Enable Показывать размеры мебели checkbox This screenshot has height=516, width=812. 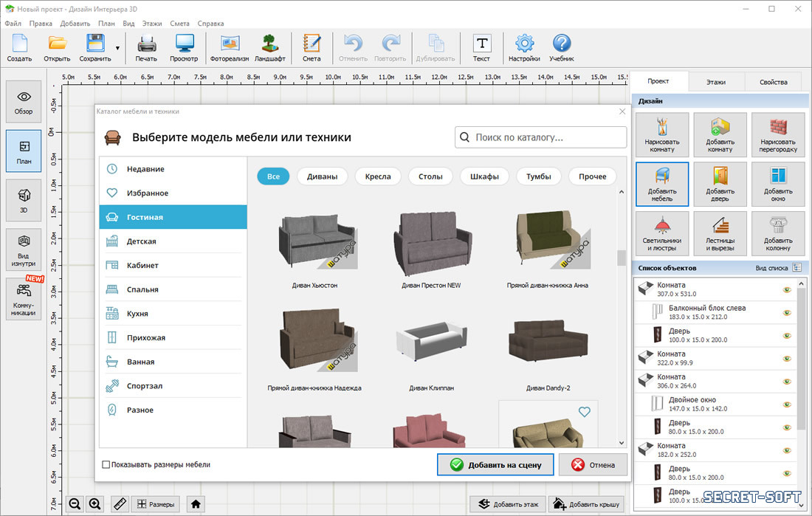[106, 465]
